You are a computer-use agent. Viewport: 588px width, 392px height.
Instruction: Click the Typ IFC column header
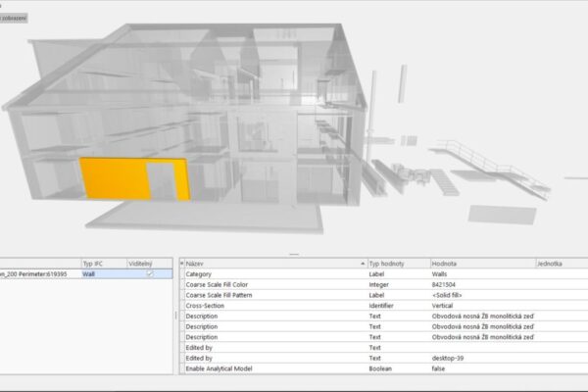point(101,264)
